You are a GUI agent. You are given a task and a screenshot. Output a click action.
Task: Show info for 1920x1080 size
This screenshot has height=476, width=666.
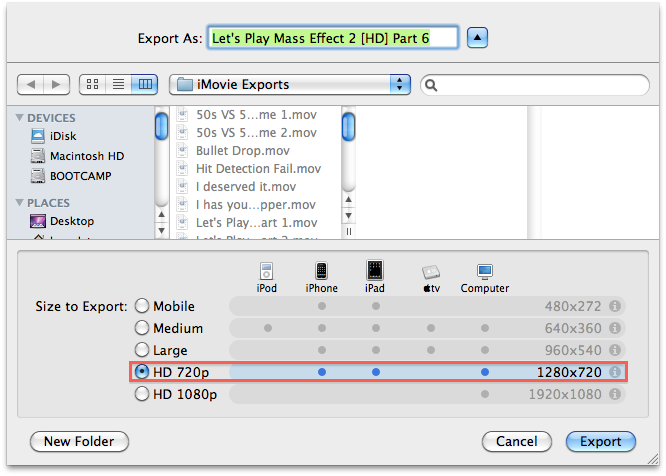pyautogui.click(x=615, y=394)
